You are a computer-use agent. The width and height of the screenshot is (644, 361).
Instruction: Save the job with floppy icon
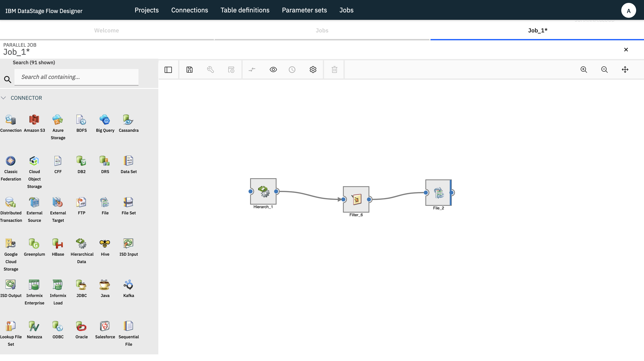click(x=190, y=69)
